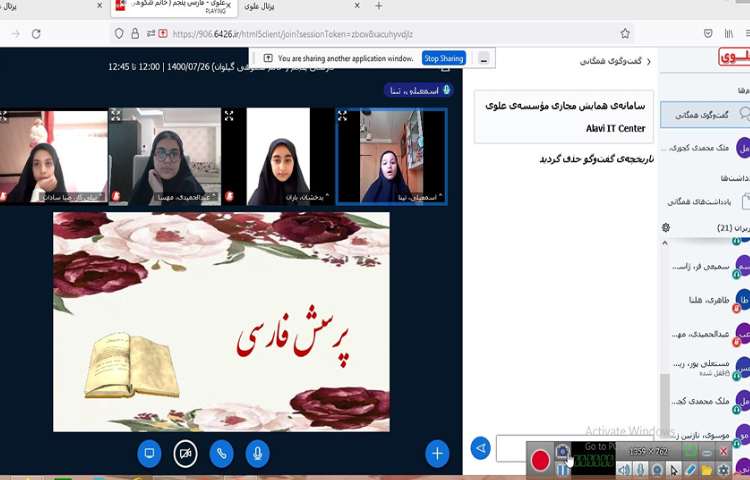The width and height of the screenshot is (750, 480).
Task: Select user مستعلی پور in the list
Action: [709, 367]
